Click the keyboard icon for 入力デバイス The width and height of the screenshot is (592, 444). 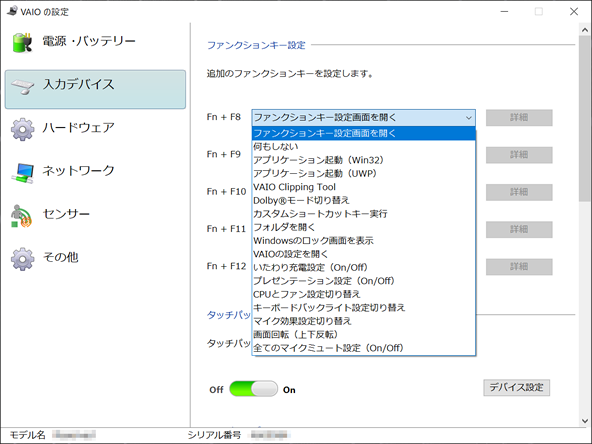coord(22,86)
